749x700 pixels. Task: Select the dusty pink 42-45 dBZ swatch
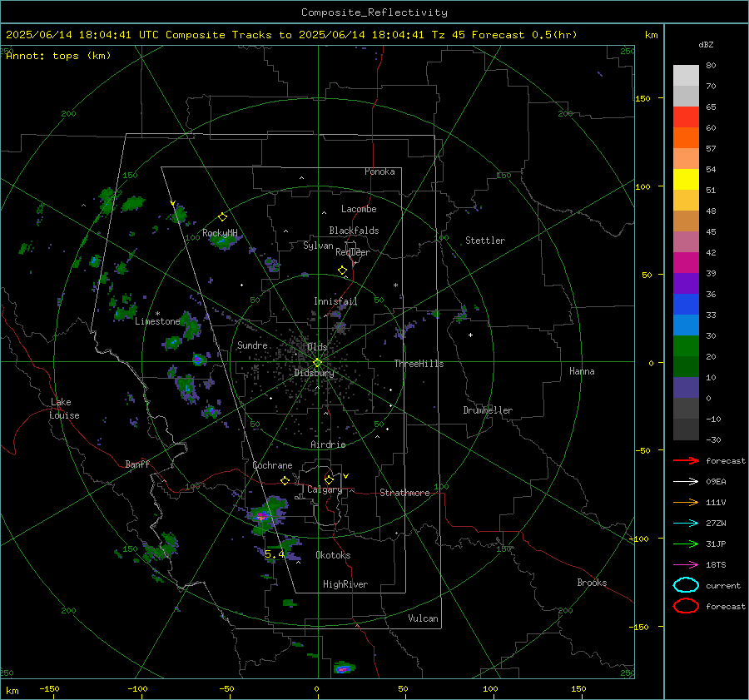tap(686, 242)
